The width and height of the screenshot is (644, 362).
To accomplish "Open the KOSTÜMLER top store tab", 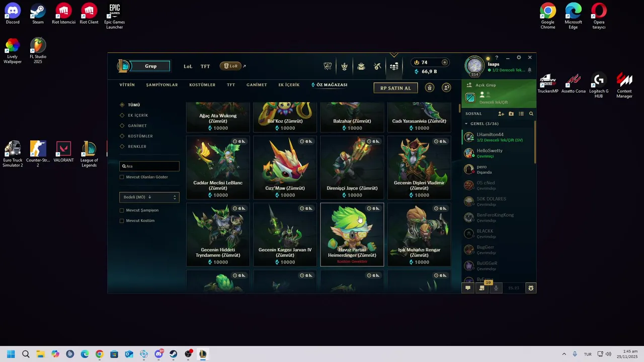I will 202,85.
